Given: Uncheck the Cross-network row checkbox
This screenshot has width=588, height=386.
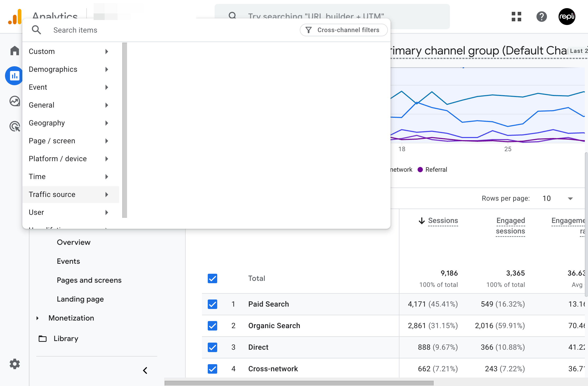Looking at the screenshot, I should [212, 369].
